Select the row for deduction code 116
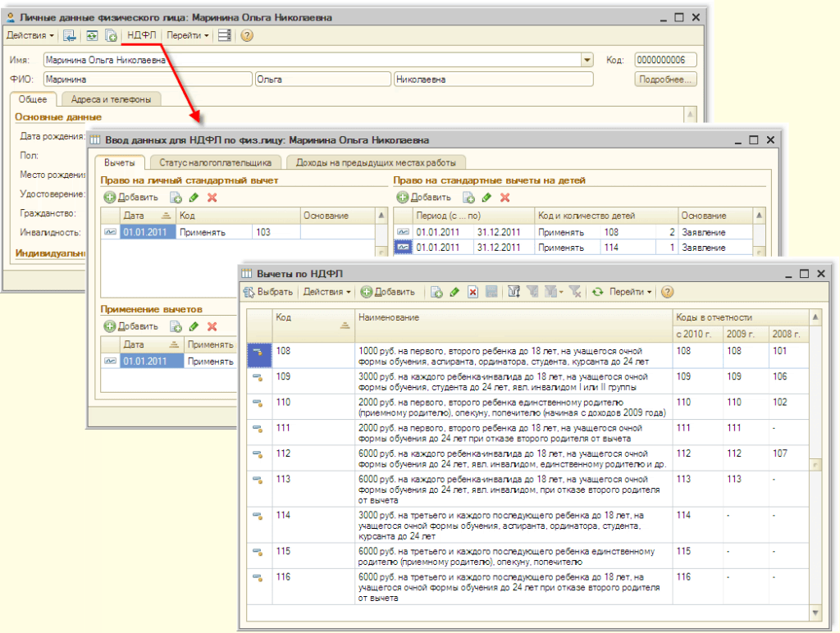 527,587
